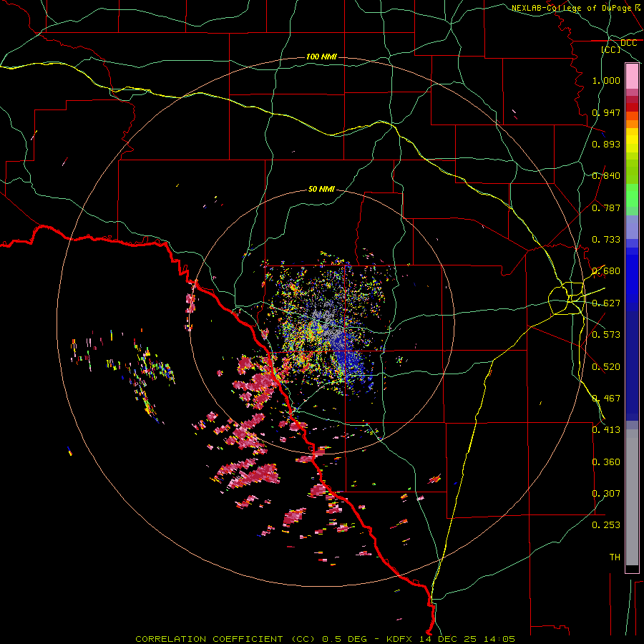Viewport: 644px width, 644px height.
Task: Click the [CC] unit label
Action: click(611, 49)
